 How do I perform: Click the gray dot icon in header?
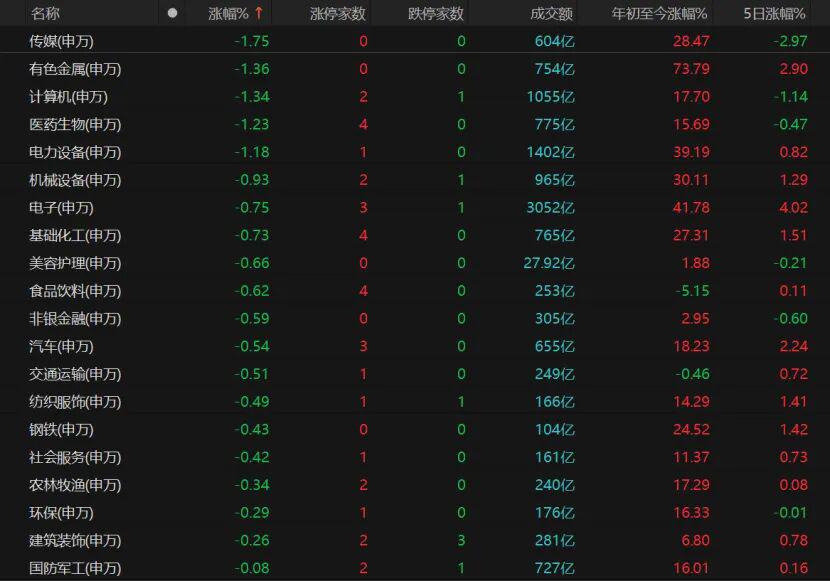coord(172,13)
